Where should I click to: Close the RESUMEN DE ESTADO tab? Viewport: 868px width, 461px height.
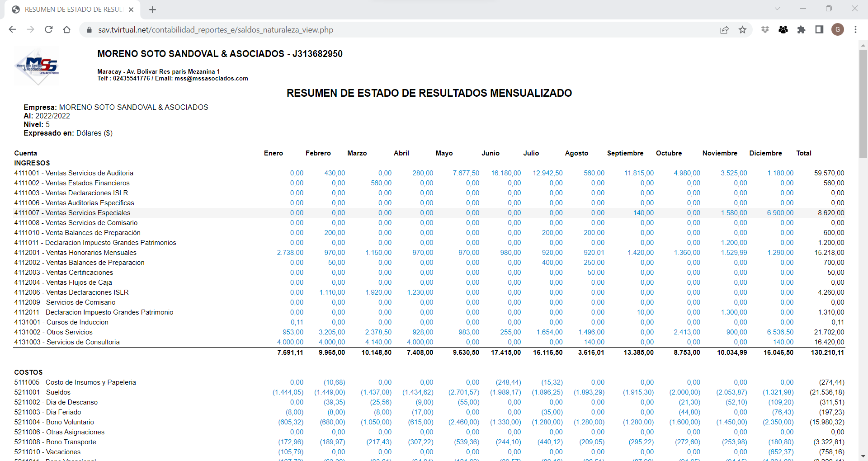click(131, 9)
